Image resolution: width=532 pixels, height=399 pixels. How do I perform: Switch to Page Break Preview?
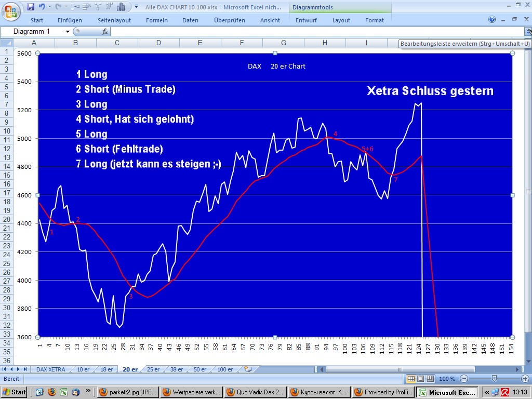tap(430, 379)
